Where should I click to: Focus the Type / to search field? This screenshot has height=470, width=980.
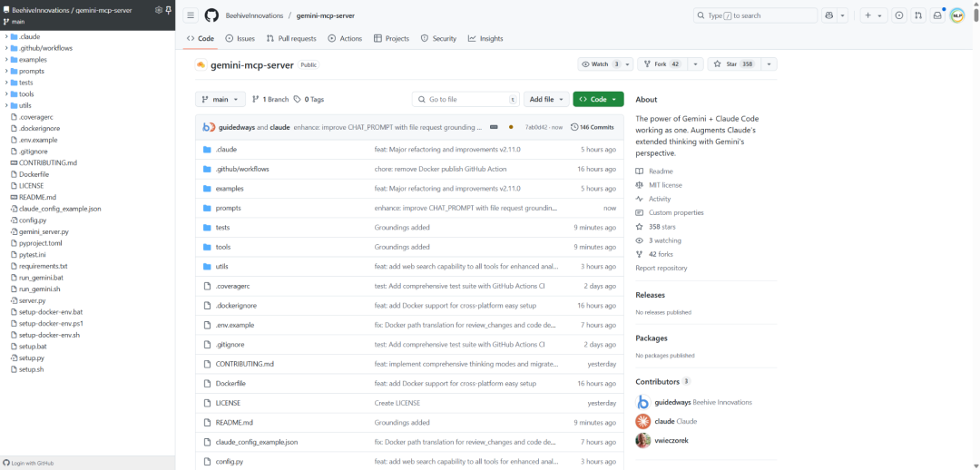tap(755, 15)
